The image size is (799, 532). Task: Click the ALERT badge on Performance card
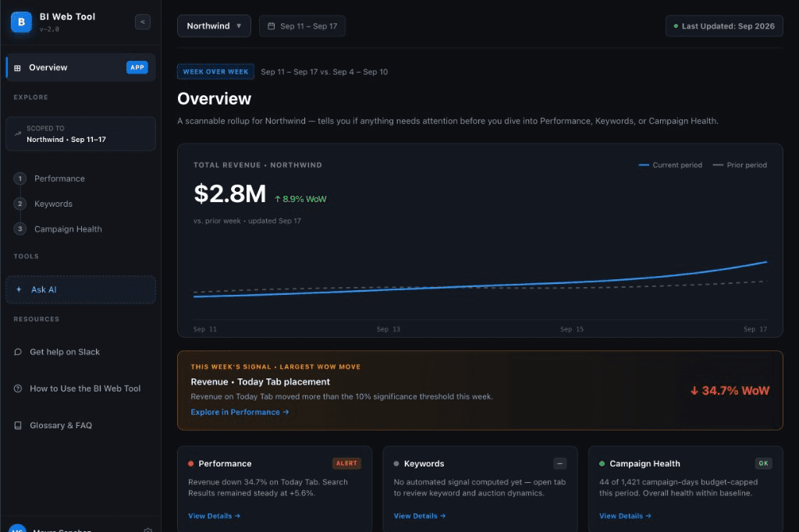346,463
